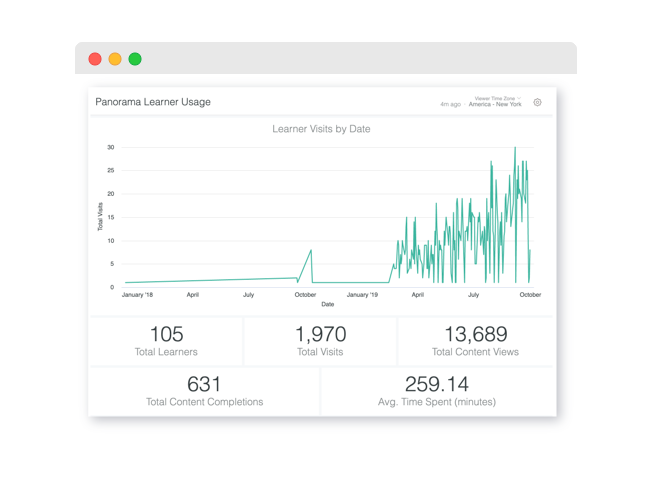652x479 pixels.
Task: Click the Date x-axis label
Action: (x=328, y=304)
